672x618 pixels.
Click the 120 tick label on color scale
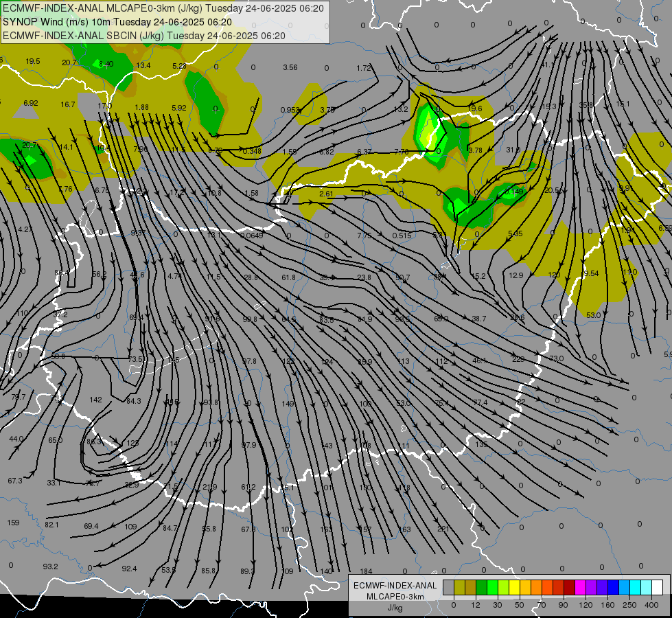(x=586, y=605)
